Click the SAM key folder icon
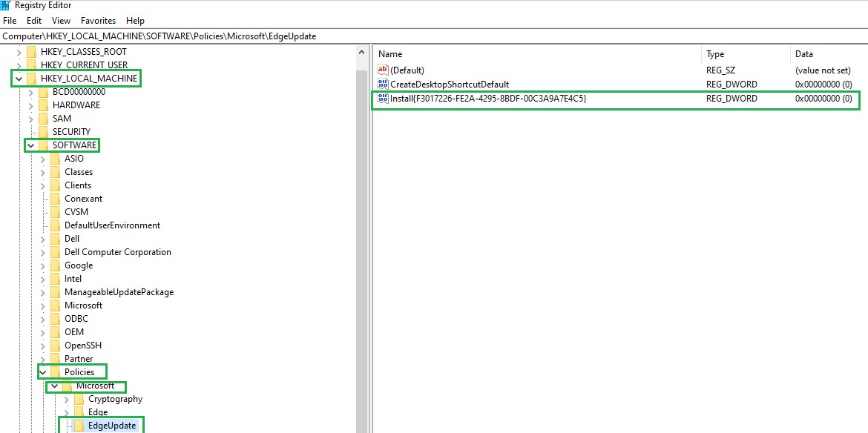This screenshot has width=868, height=433. [x=43, y=119]
